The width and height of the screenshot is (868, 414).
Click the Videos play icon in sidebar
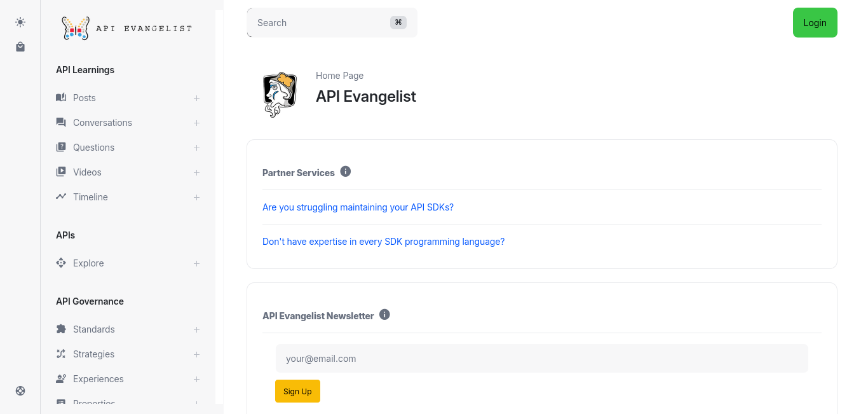pyautogui.click(x=61, y=172)
